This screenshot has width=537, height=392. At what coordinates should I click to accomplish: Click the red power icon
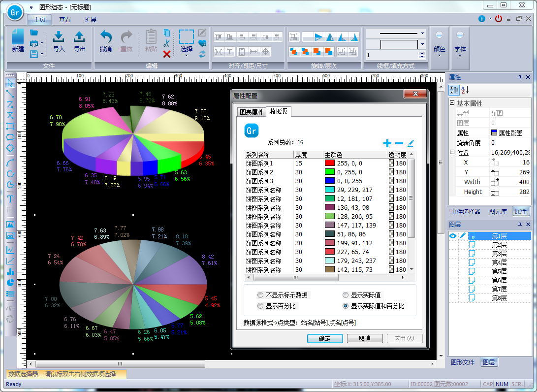[x=498, y=19]
